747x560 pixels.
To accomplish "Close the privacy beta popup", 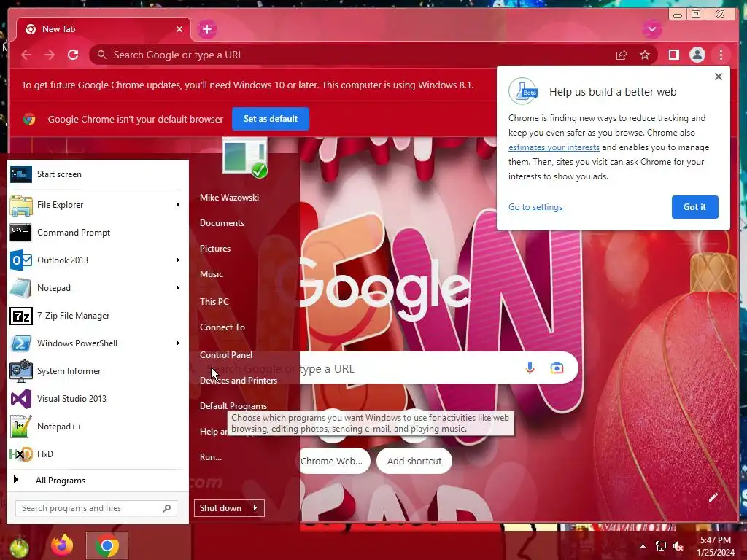I will 719,77.
